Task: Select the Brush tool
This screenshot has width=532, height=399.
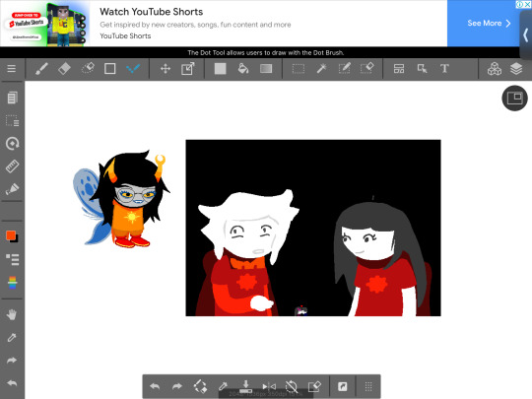Action: 41,69
